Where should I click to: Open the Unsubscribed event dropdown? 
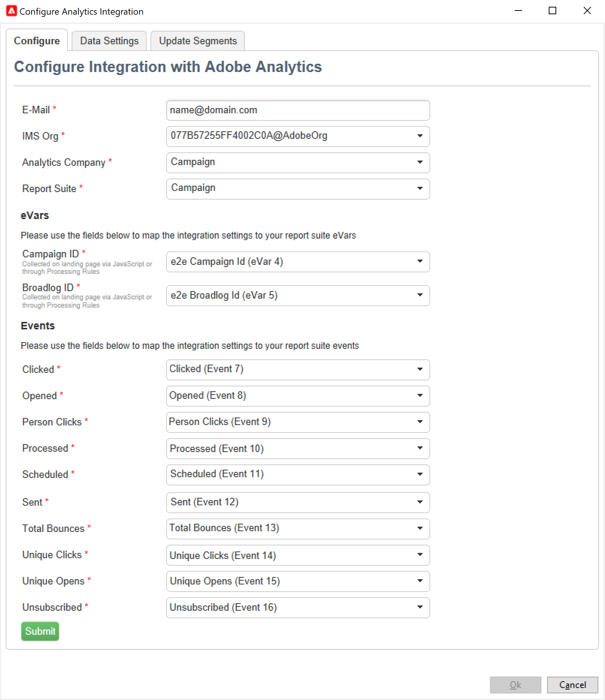pos(298,607)
